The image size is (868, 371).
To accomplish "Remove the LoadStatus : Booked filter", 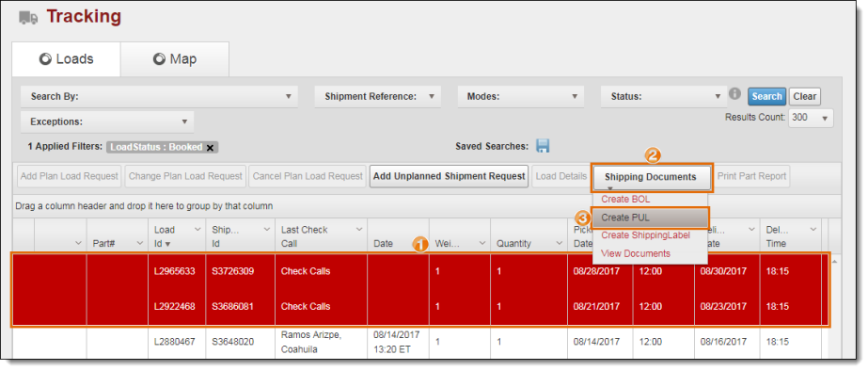I will pyautogui.click(x=210, y=148).
